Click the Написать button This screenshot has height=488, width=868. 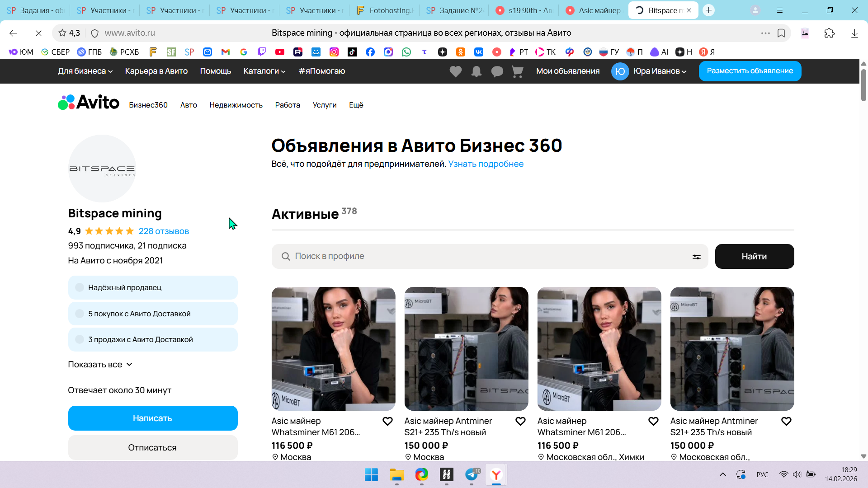coord(153,418)
